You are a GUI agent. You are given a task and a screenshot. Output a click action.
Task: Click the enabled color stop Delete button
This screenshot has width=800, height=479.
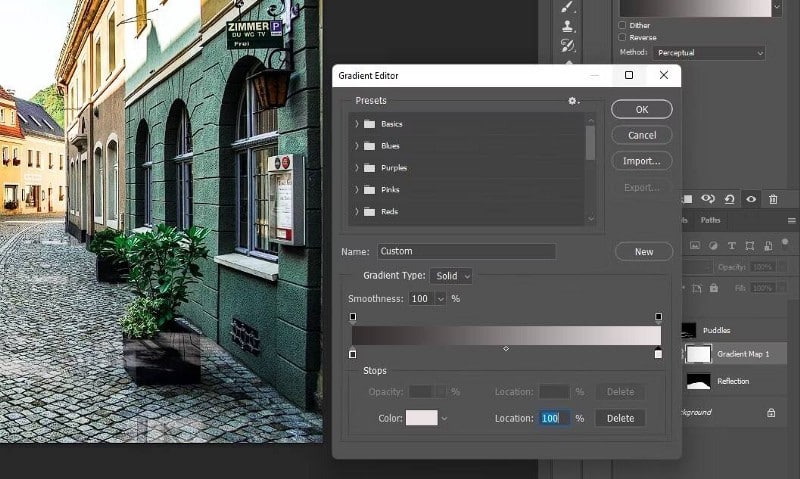pos(620,418)
